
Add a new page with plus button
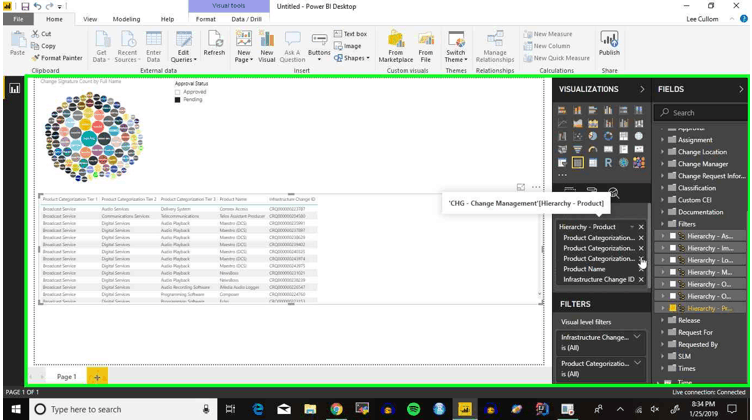(x=97, y=377)
